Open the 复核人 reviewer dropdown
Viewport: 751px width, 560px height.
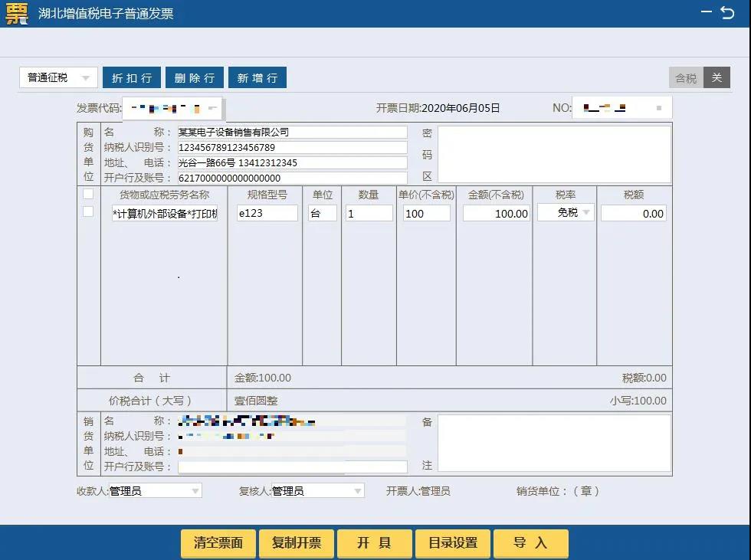pyautogui.click(x=357, y=490)
